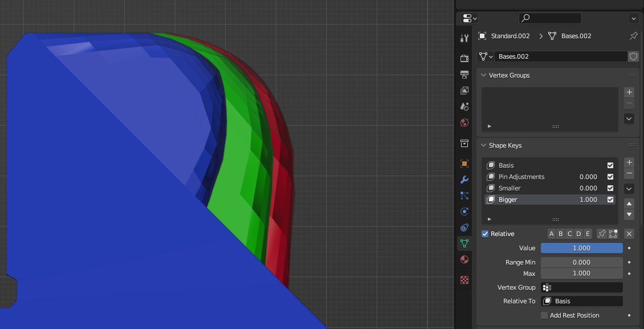Toggle the pin in the breadcrumb header
The width and height of the screenshot is (644, 329).
634,36
